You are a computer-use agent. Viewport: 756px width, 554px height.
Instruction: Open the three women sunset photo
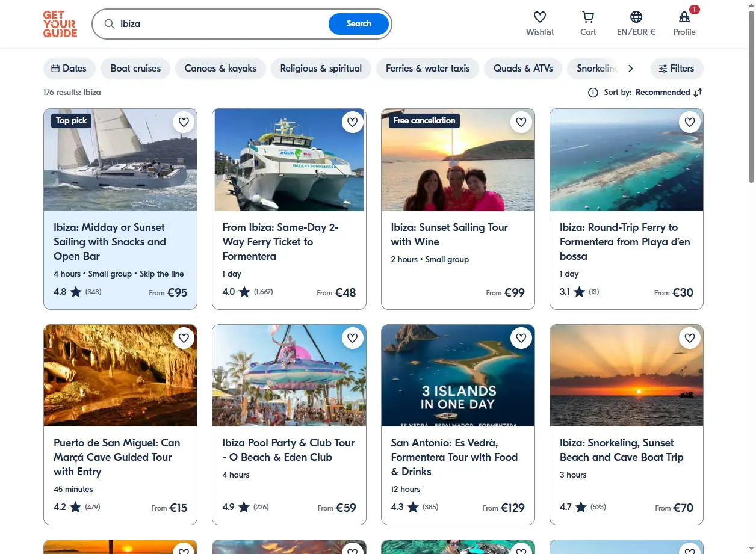point(458,160)
